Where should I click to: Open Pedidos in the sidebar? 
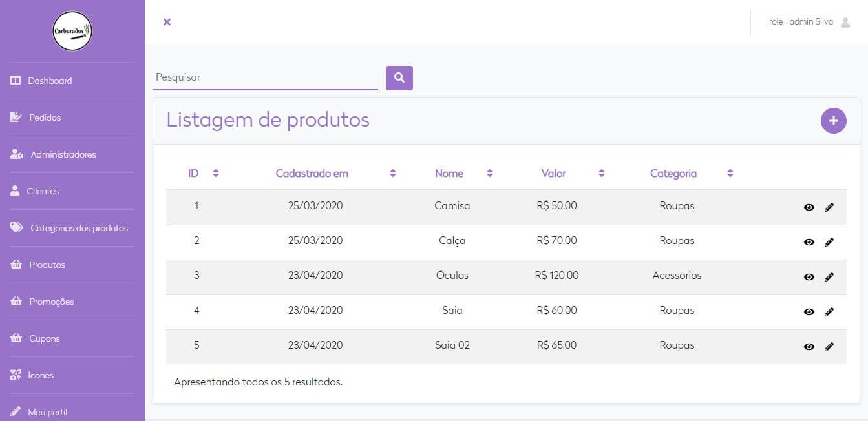[x=45, y=118]
